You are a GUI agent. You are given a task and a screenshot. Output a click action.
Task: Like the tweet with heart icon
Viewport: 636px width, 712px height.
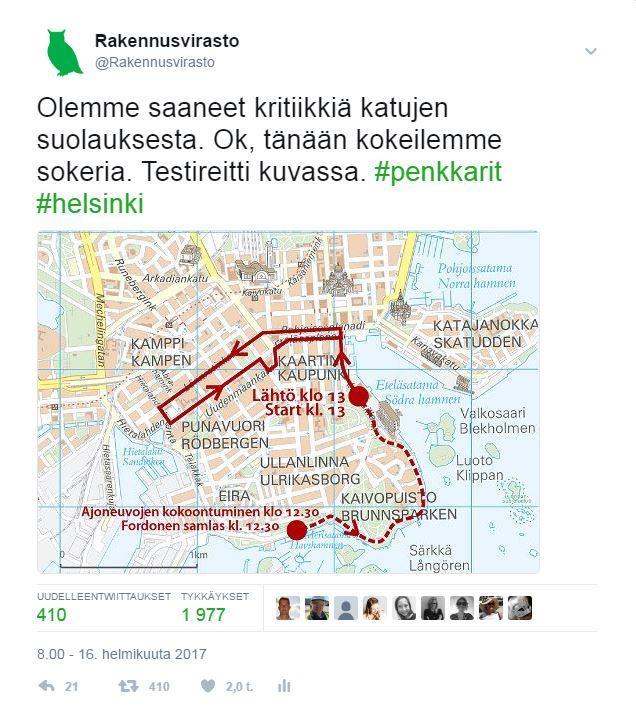(208, 686)
